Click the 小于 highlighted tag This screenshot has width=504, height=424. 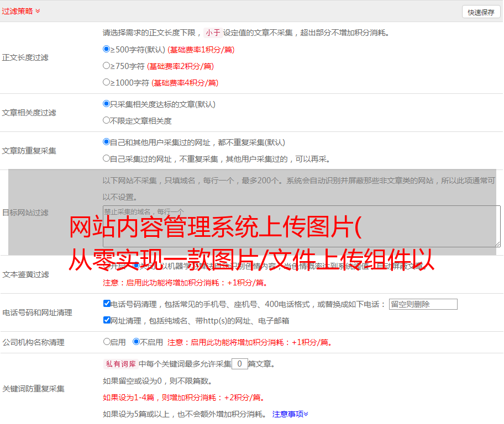212,33
